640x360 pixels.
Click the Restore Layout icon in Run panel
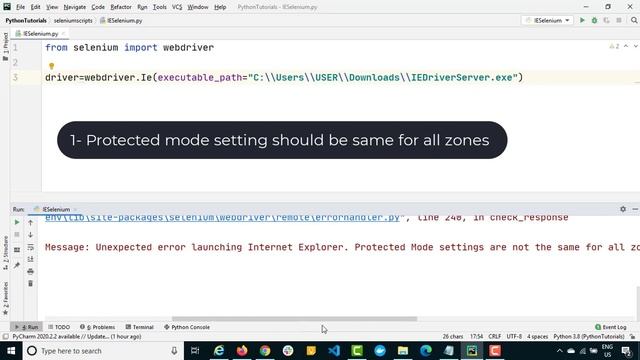point(17,250)
